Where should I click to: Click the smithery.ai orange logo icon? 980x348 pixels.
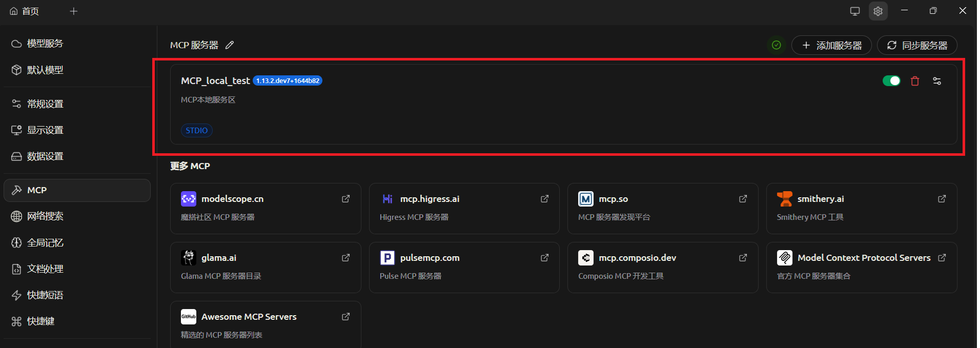(785, 199)
